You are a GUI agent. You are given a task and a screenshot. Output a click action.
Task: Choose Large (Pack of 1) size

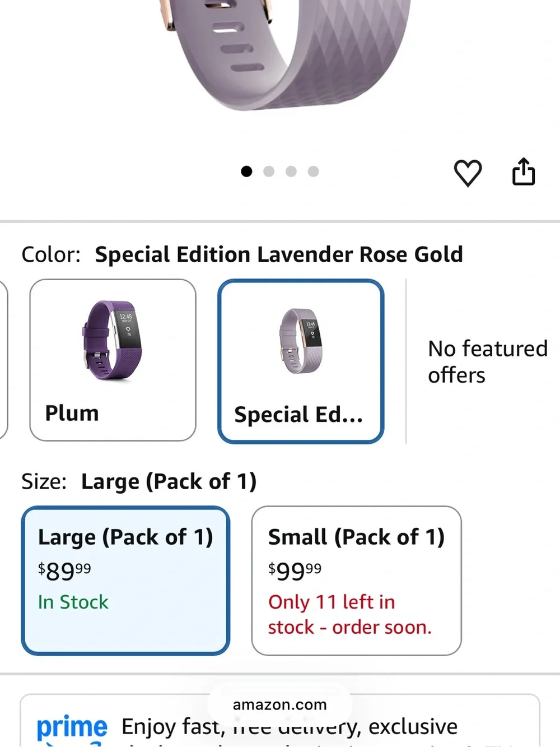click(125, 581)
